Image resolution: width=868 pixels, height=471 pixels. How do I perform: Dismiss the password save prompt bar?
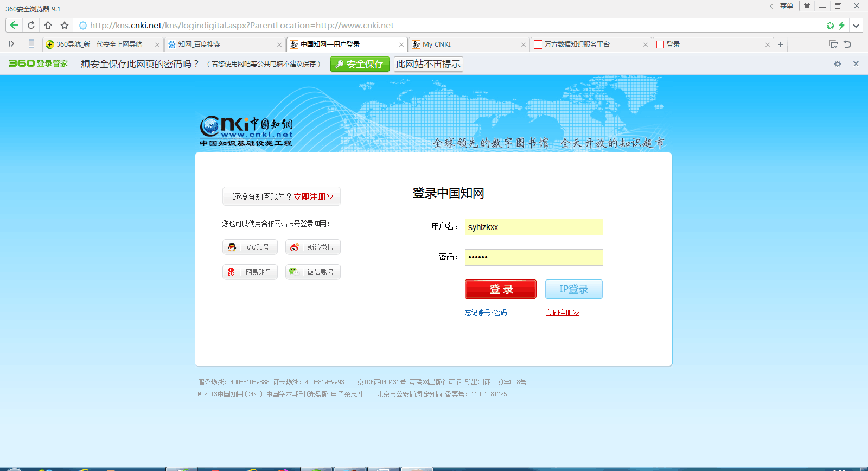856,64
